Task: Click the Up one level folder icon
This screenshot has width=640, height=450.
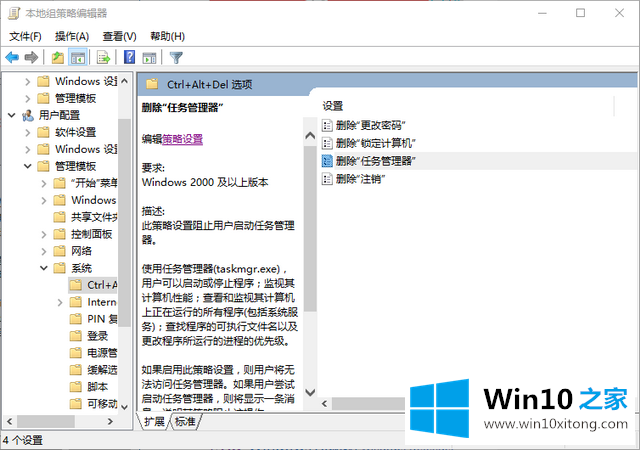Action: tap(58, 57)
